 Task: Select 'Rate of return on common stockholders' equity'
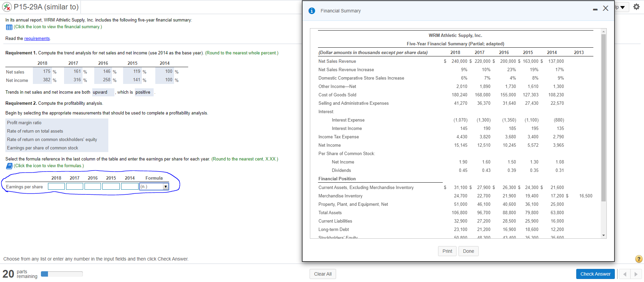click(x=52, y=140)
